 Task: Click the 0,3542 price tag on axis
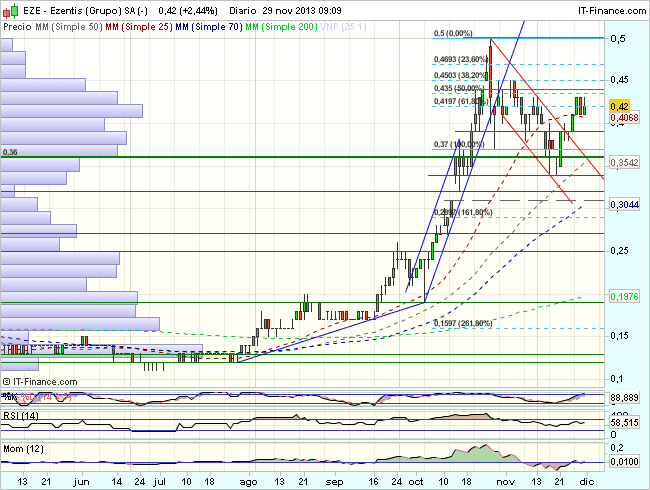624,161
